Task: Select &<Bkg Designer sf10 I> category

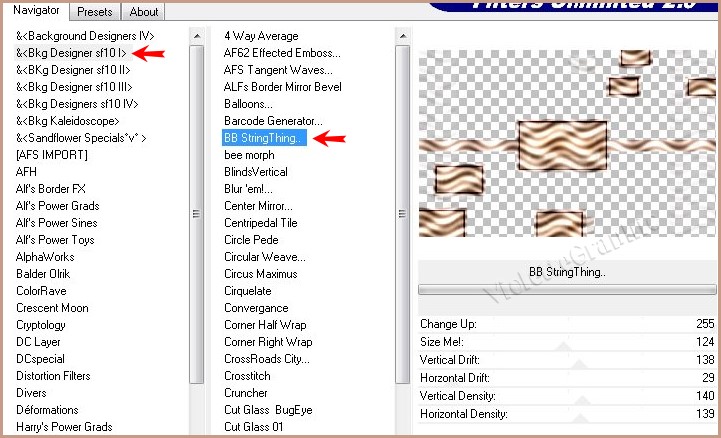Action: (x=71, y=53)
